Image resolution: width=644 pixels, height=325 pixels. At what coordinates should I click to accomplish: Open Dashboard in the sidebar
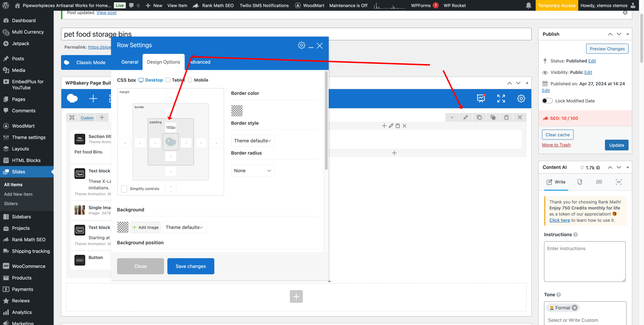(x=24, y=20)
